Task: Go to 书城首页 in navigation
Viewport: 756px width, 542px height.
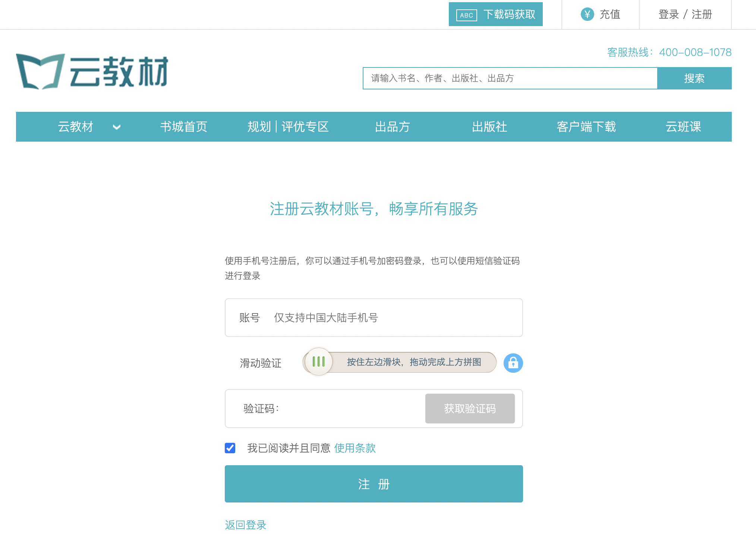Action: click(184, 127)
